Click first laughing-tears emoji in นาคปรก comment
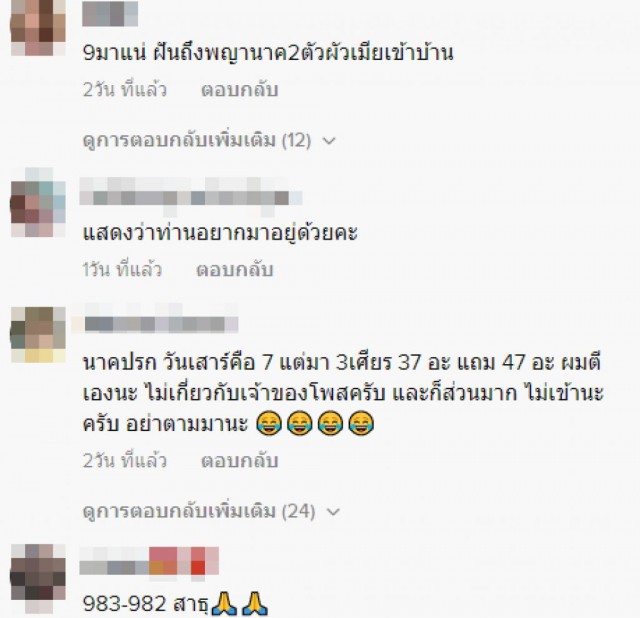The height and width of the screenshot is (618, 640). (269, 423)
